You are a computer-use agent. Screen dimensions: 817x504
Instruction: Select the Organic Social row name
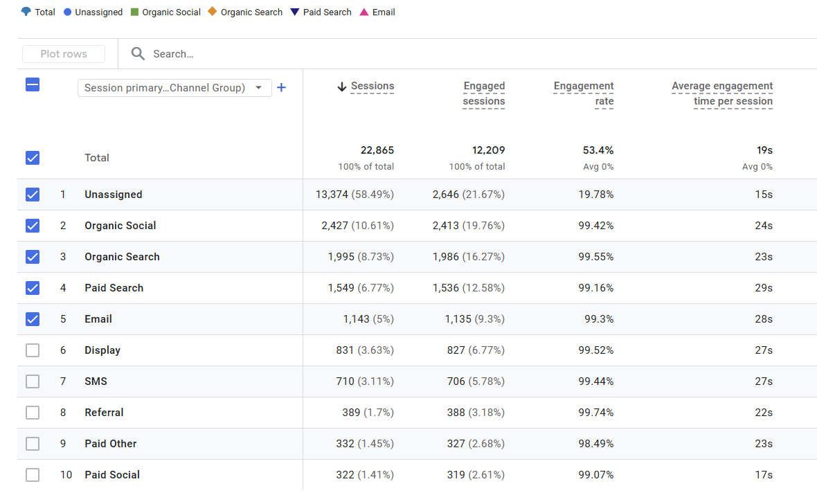[120, 226]
